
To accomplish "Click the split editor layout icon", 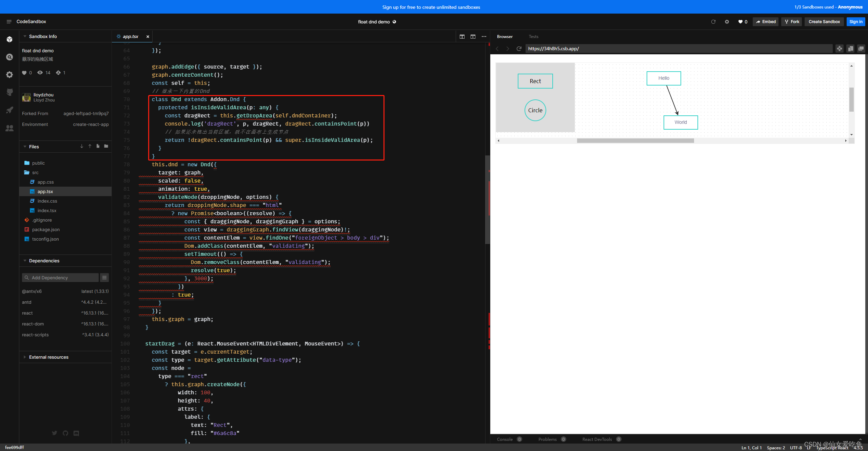I will pos(462,37).
